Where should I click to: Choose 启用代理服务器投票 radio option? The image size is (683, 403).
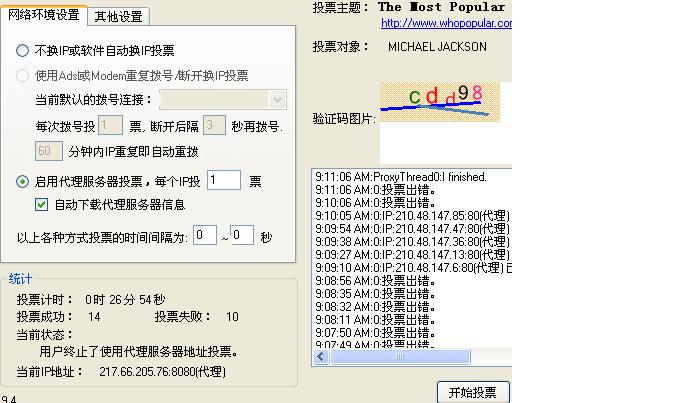click(x=23, y=181)
